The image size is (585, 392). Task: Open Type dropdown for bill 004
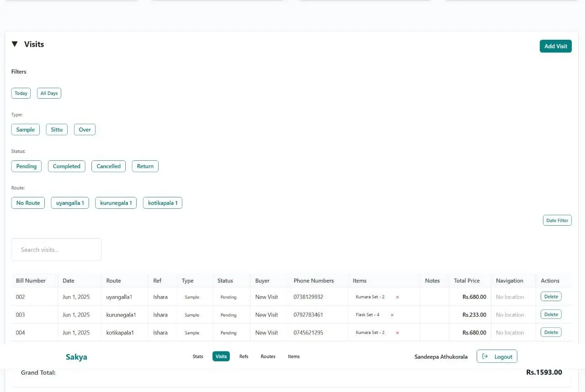pos(192,333)
